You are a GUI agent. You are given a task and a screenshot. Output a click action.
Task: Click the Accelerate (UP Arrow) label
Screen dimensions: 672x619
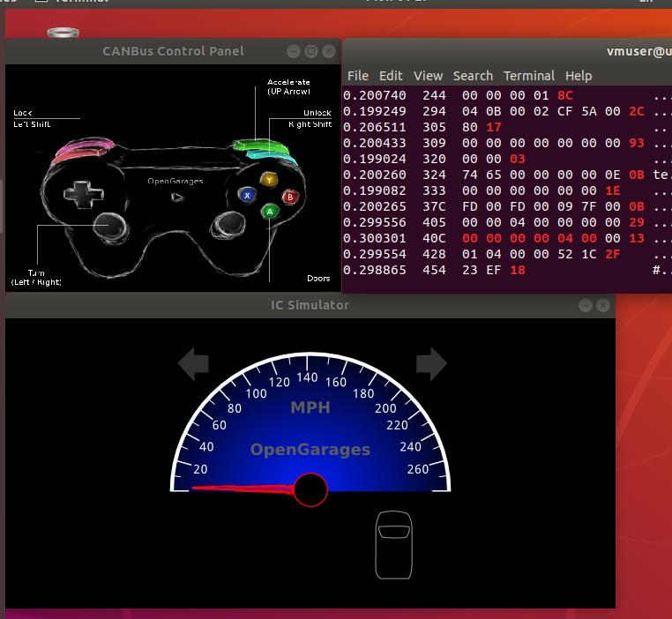[x=288, y=86]
